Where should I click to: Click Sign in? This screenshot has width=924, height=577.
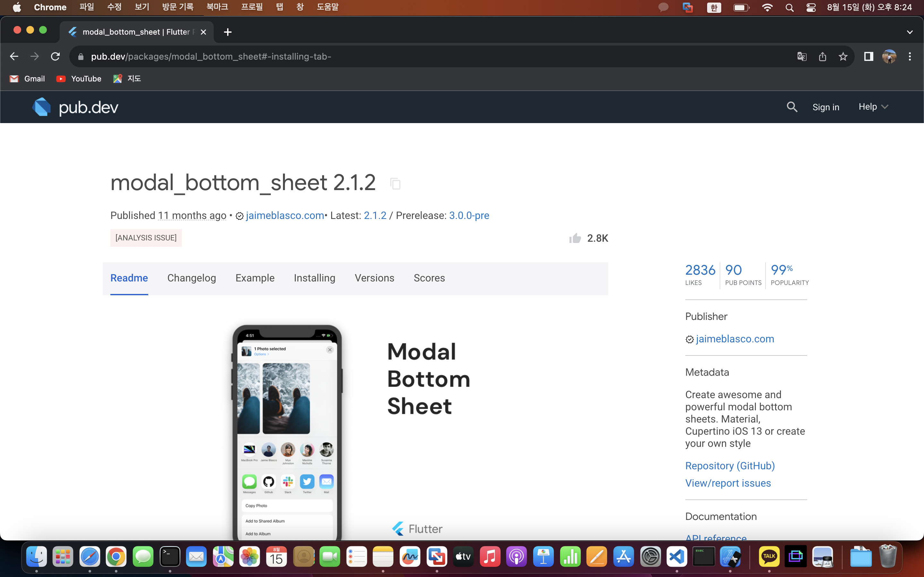pyautogui.click(x=826, y=107)
